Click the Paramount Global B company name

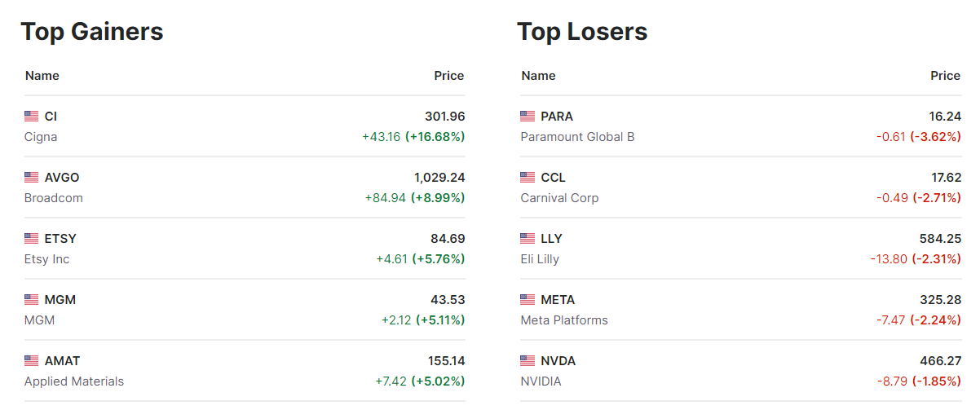click(577, 137)
